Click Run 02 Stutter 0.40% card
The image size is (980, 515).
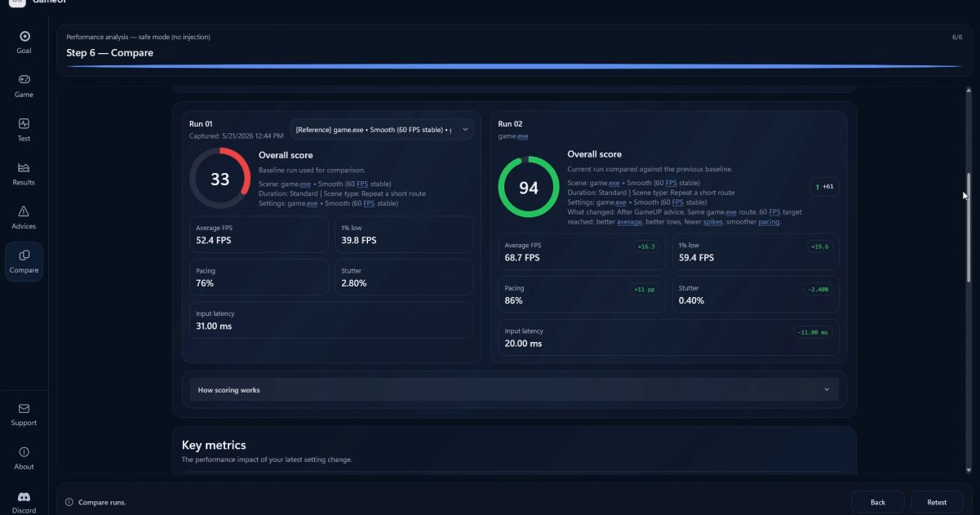(756, 295)
